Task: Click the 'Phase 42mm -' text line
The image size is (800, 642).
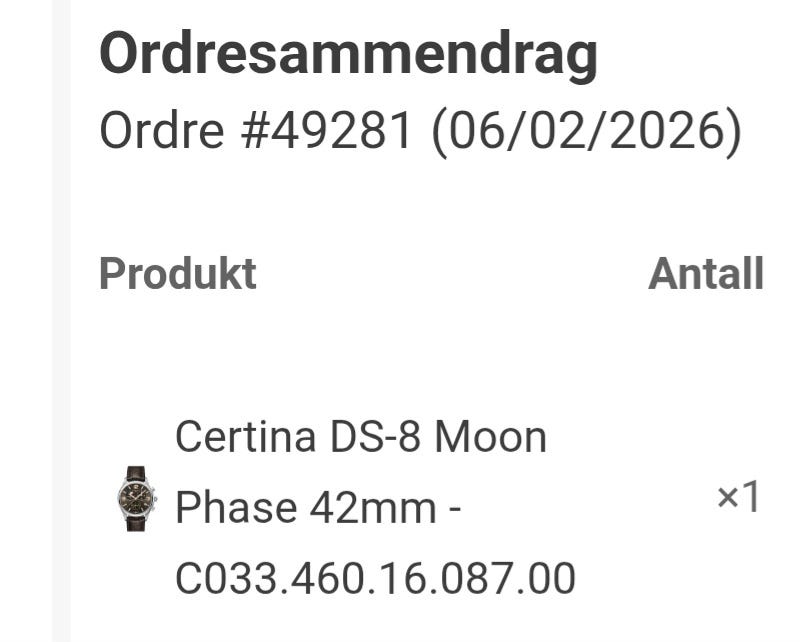Action: (317, 508)
